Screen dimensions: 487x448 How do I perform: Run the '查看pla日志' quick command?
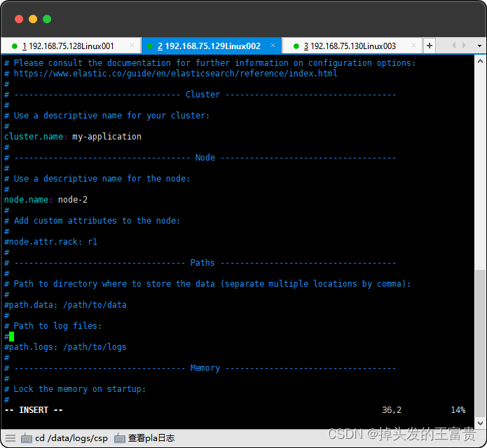[x=144, y=438]
